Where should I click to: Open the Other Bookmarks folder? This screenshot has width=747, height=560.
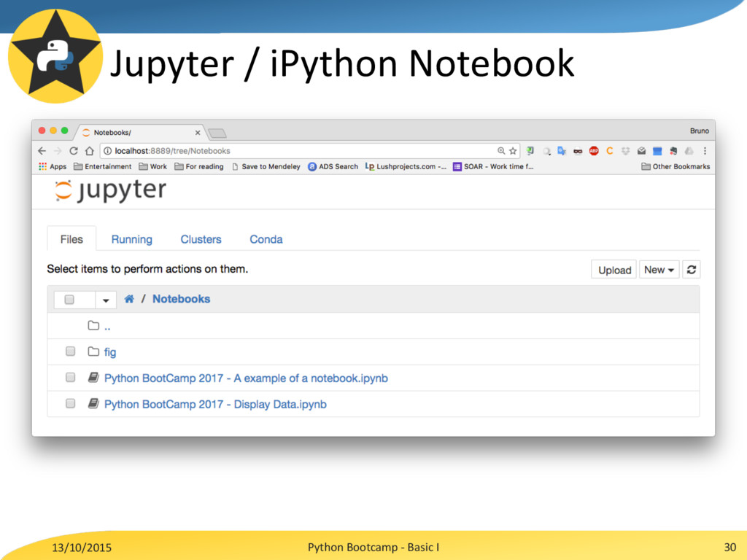(676, 166)
